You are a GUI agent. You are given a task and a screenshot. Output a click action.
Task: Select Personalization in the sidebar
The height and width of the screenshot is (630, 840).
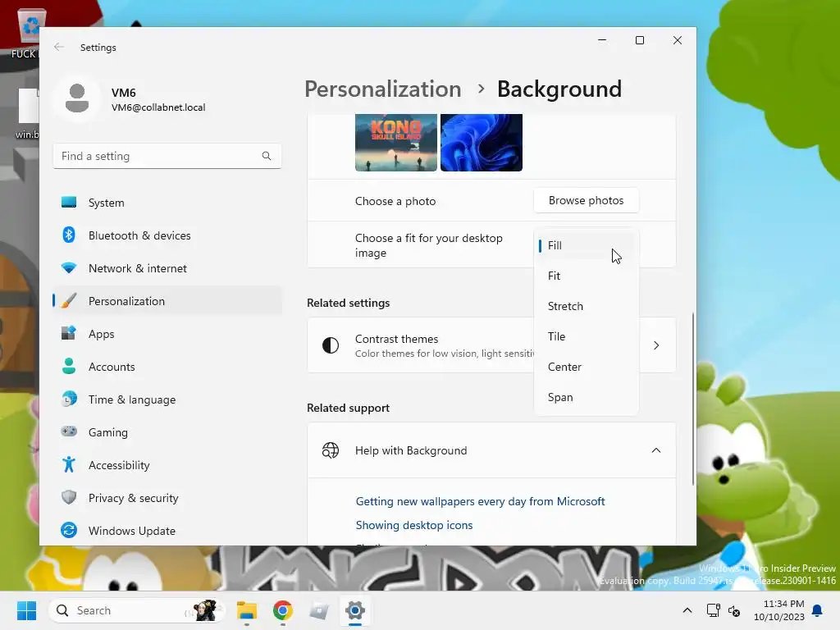tap(167, 301)
